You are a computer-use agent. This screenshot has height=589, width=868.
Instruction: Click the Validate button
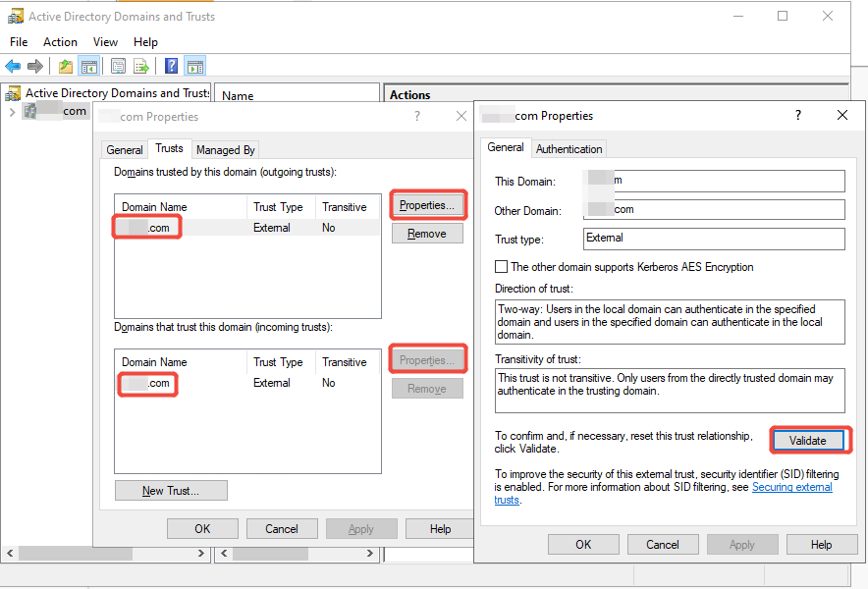tap(808, 441)
